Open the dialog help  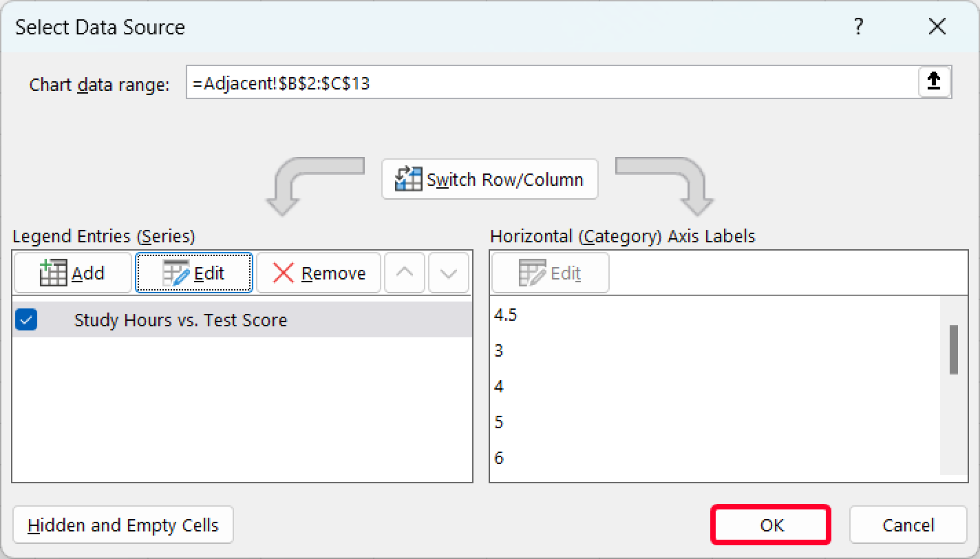pos(859,27)
